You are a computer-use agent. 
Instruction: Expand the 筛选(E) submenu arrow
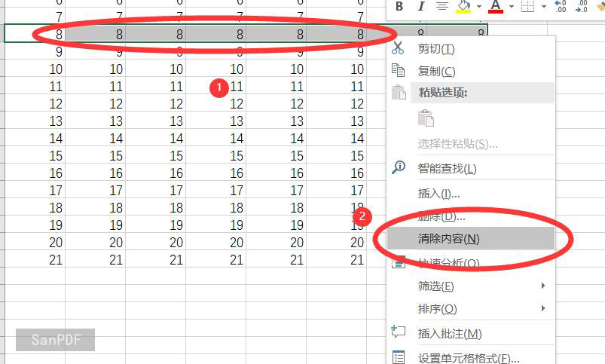[x=543, y=286]
